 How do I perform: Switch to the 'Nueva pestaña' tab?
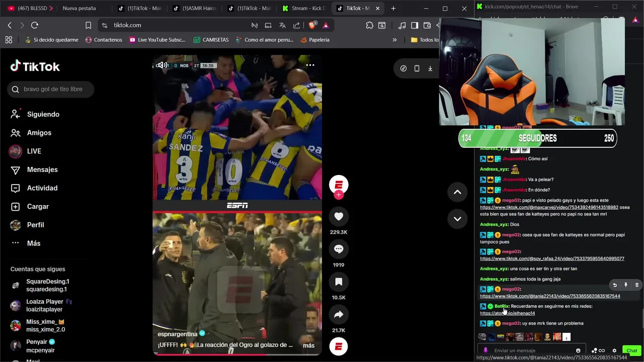[x=79, y=9]
